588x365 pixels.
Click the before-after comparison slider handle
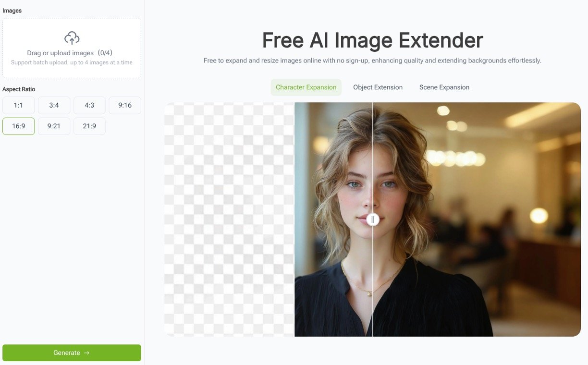click(373, 219)
